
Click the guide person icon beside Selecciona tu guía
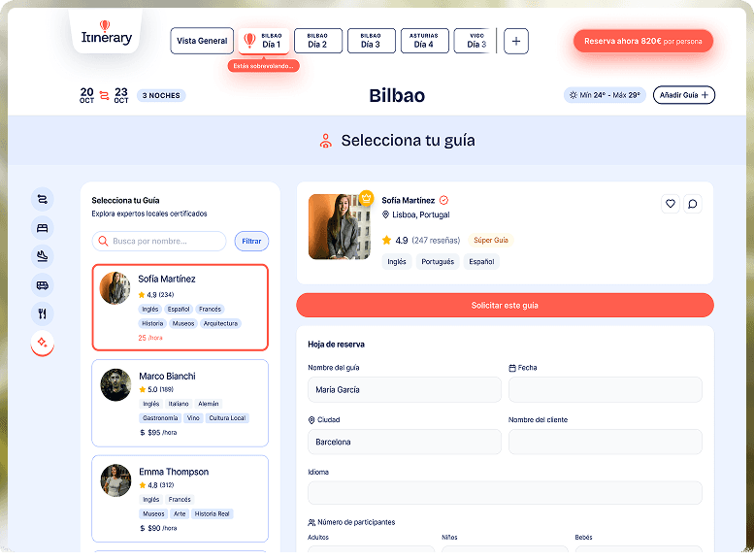tap(325, 141)
